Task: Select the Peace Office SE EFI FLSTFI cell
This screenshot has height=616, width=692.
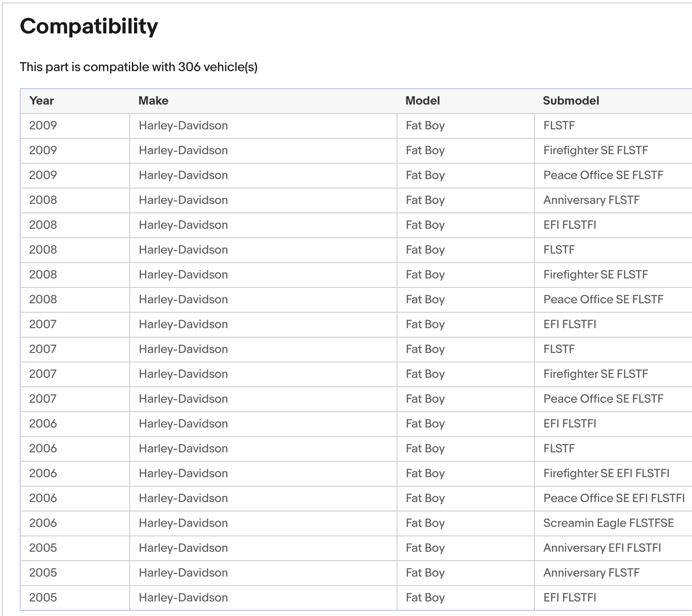Action: pyautogui.click(x=614, y=498)
